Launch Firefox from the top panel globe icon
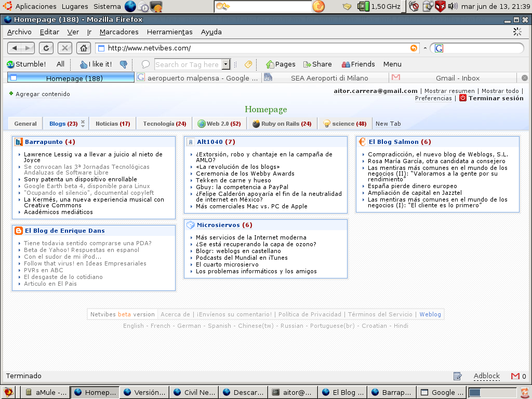The height and width of the screenshot is (399, 532). (x=130, y=6)
